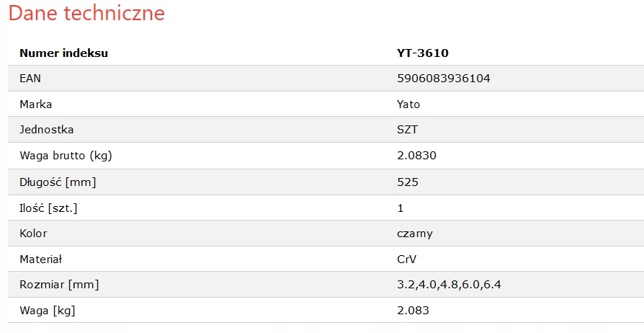Select the size values 3.2,4.0,4.8,6.0,6.4
The height and width of the screenshot is (333, 644).
[x=449, y=285]
